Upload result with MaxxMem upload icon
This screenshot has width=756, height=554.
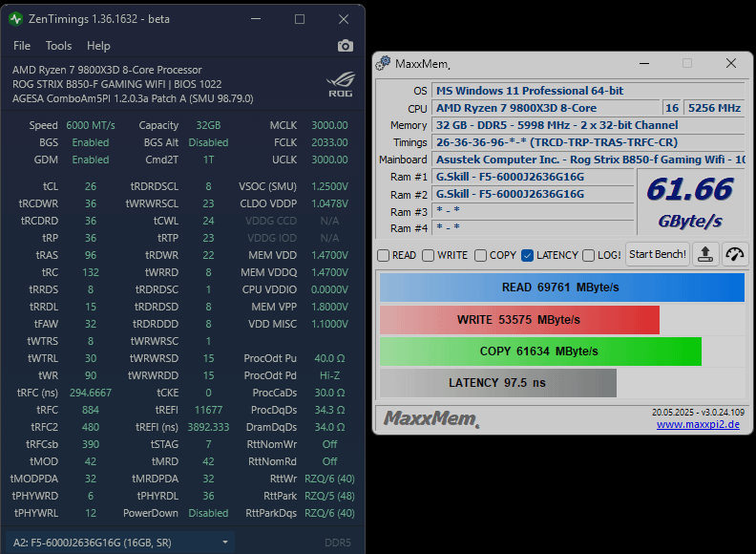coord(705,254)
